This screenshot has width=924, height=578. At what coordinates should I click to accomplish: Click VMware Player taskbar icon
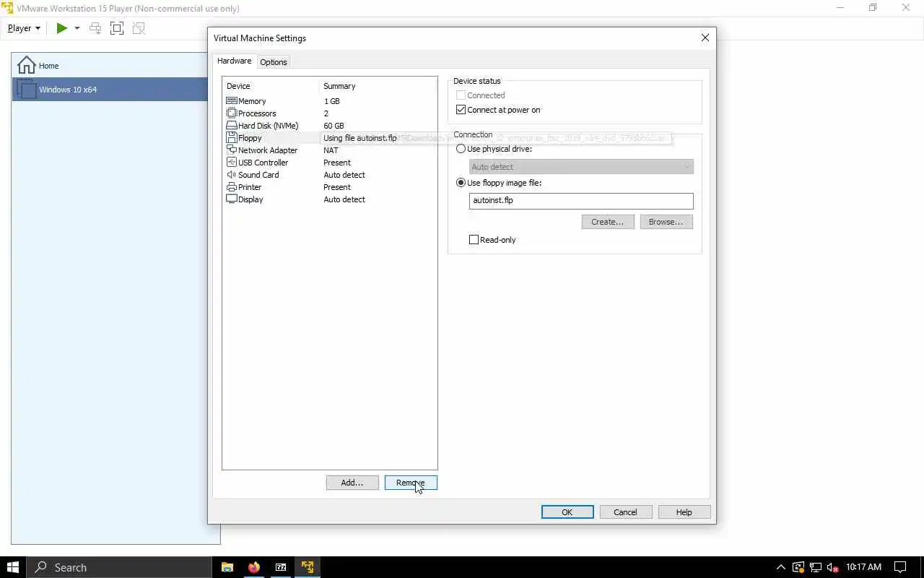coord(308,567)
